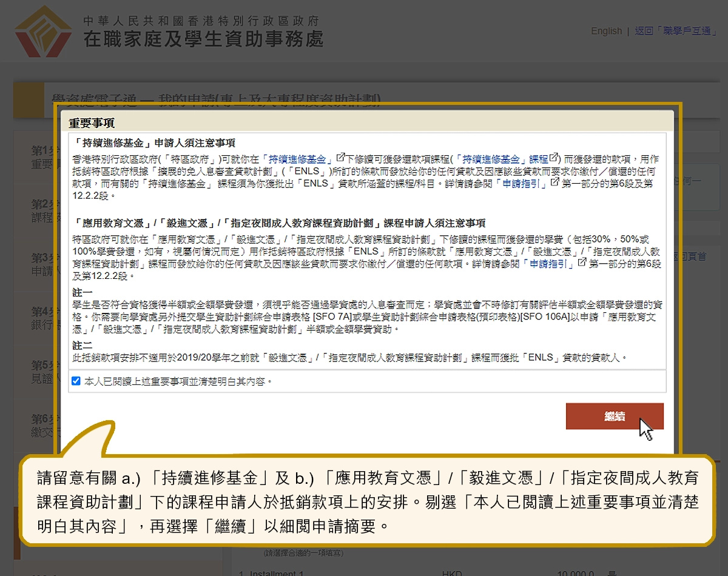Open 「申請指引」 link in second notice paragraph
Screen dimensions: 728x576
click(x=548, y=264)
